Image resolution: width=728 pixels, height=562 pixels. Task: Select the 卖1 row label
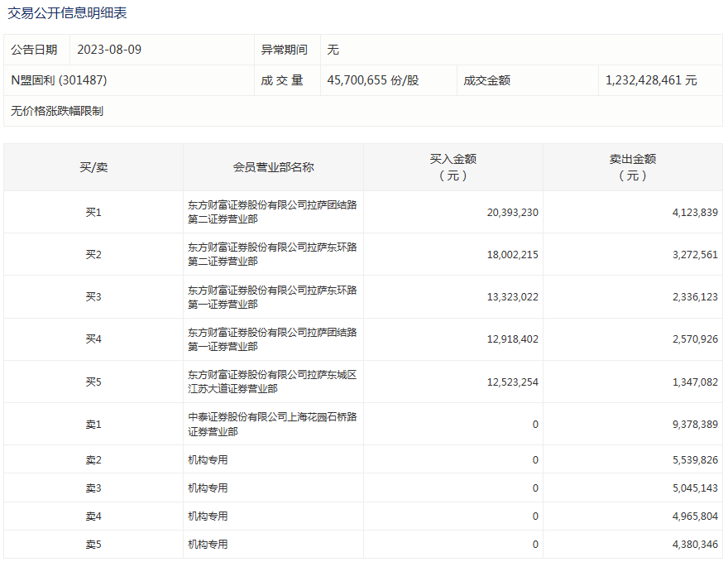click(93, 424)
